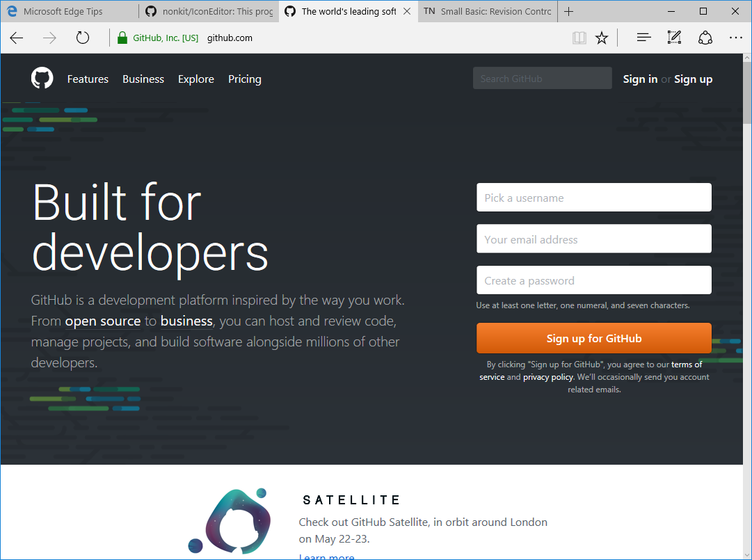This screenshot has height=560, width=752.
Task: Click the green security padlock icon
Action: pos(122,38)
